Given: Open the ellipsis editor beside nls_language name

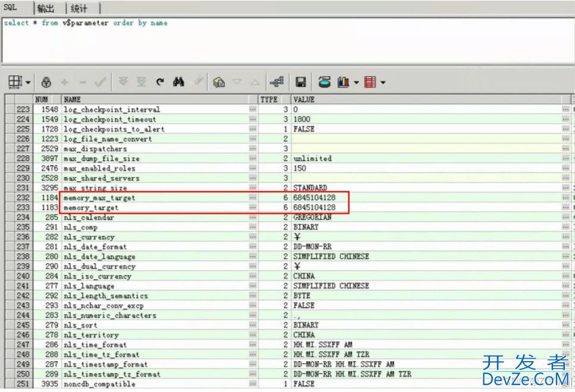Looking at the screenshot, I should click(x=253, y=286).
